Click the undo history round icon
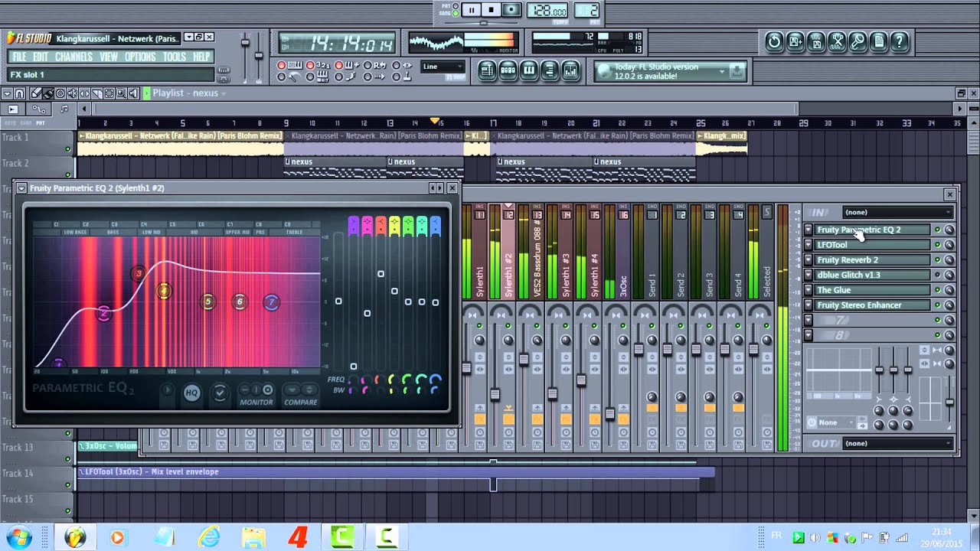 pos(775,42)
